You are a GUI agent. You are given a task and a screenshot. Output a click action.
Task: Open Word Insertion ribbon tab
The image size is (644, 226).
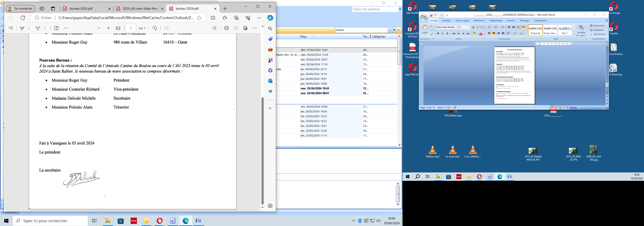coord(446,21)
